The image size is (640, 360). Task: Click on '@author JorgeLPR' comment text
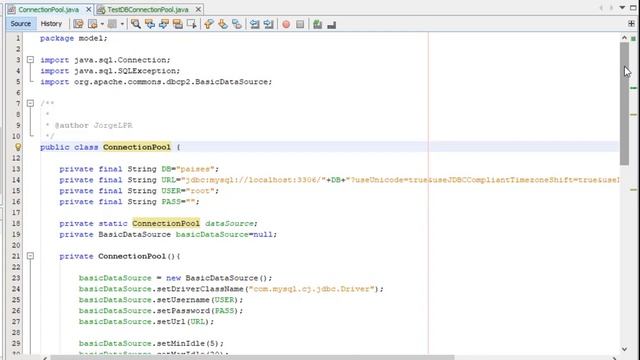[x=93, y=125]
